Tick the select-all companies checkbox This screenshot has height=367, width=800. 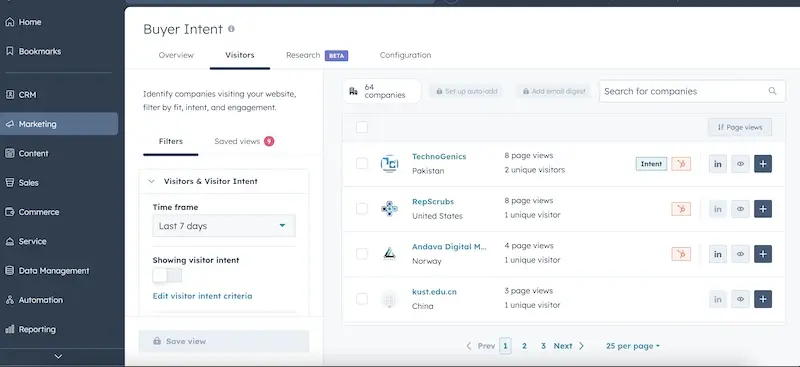tap(362, 127)
